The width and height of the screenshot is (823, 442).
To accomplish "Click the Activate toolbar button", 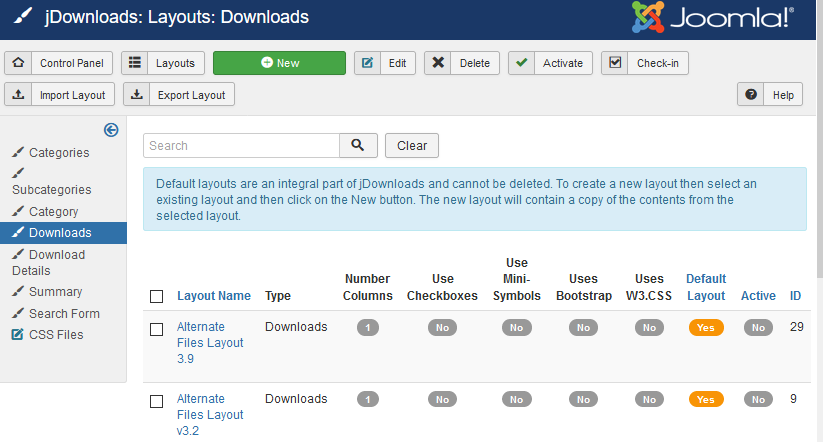I will pos(550,63).
